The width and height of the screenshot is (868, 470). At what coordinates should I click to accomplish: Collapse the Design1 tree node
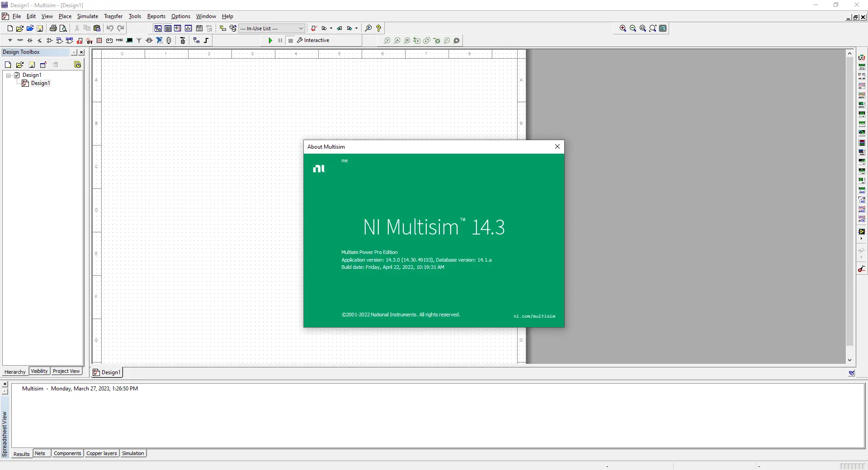click(9, 75)
